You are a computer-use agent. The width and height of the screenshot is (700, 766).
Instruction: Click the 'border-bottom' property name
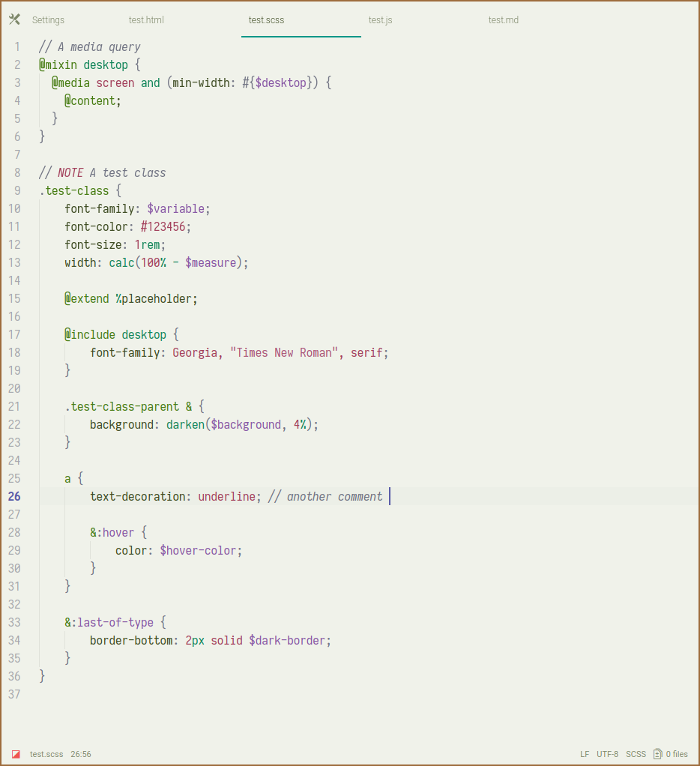tap(131, 640)
